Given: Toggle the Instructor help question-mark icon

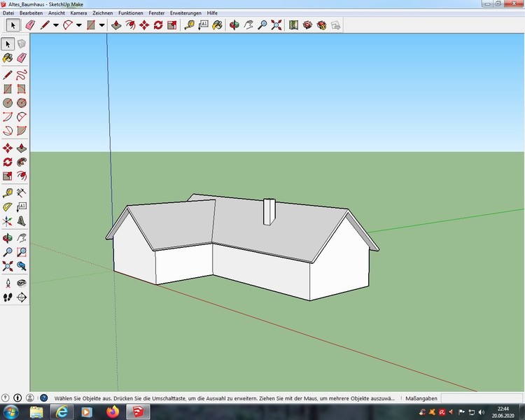Looking at the screenshot, I should coord(44,398).
